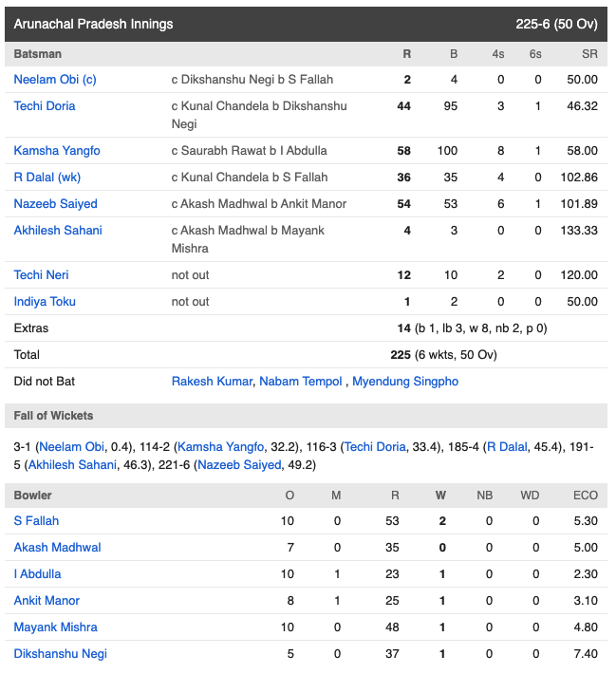
Task: Open Akhilesh Sahani batsman profile
Action: pyautogui.click(x=58, y=231)
